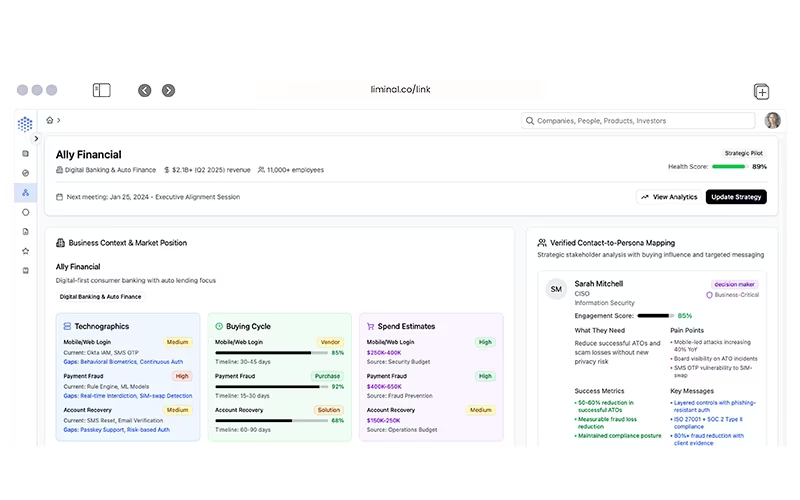
Task: Click the dollar icon beside revenue
Action: pos(166,170)
